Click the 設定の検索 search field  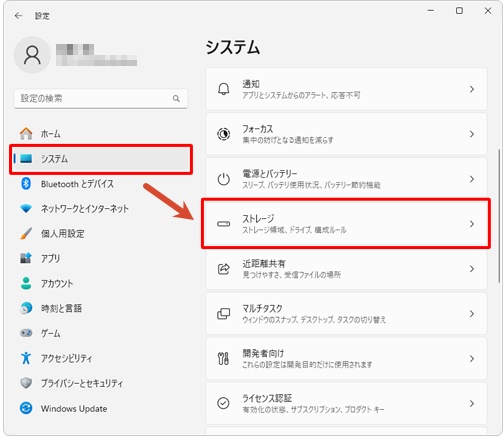pos(101,98)
